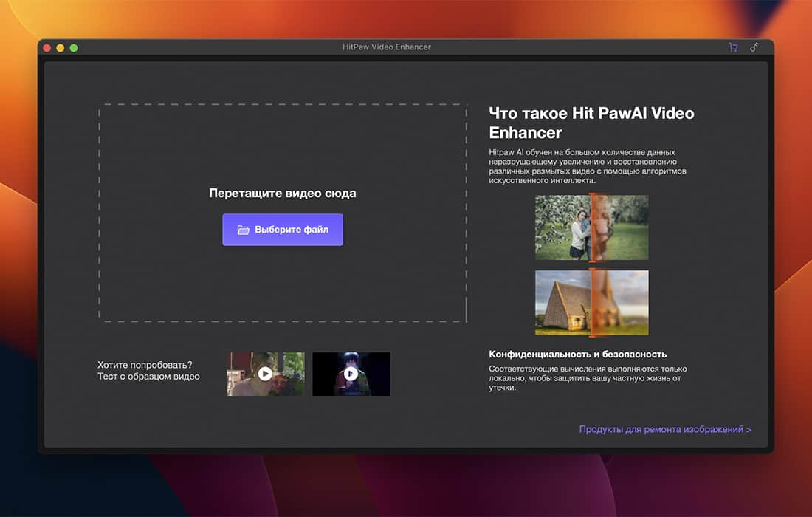This screenshot has height=517, width=812.
Task: Click the Что такое Hit PawAI heading
Action: coord(591,122)
